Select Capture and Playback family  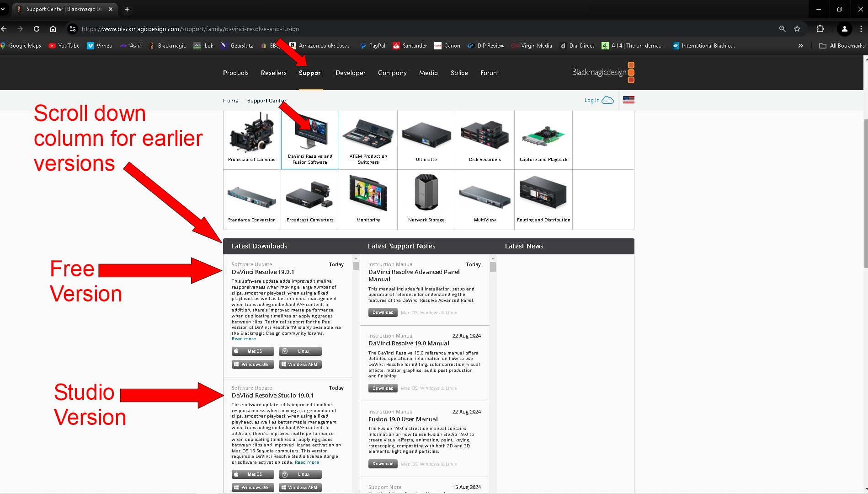point(543,140)
